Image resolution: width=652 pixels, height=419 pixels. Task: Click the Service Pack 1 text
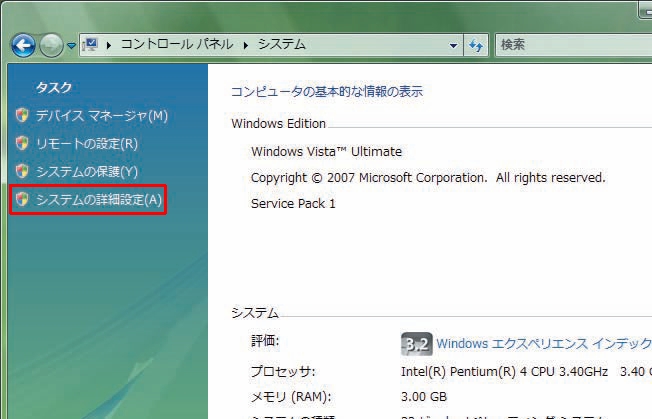(x=293, y=204)
